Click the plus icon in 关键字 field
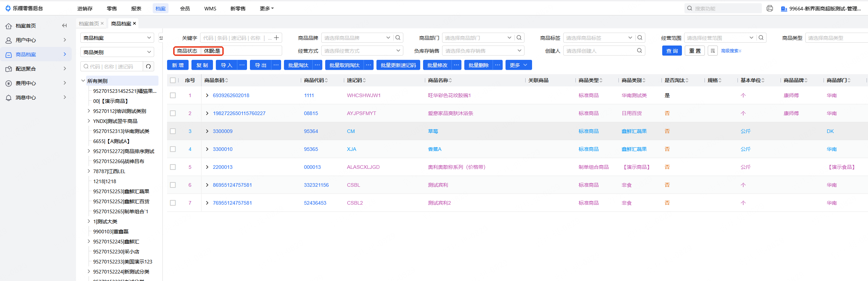The height and width of the screenshot is (281, 868). [x=276, y=38]
